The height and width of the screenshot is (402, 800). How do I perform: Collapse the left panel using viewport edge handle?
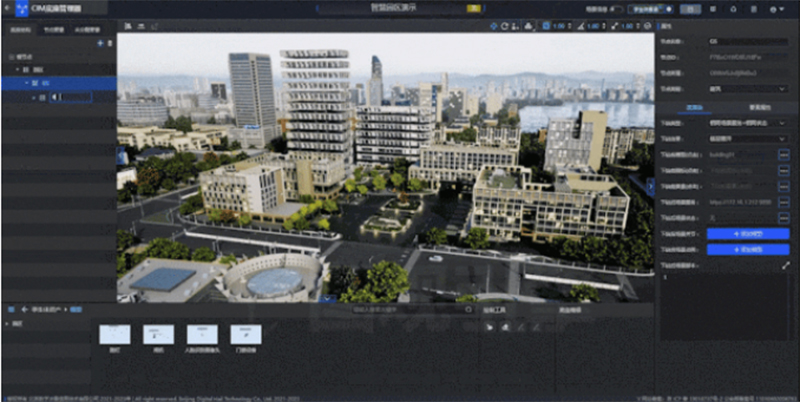tap(120, 155)
